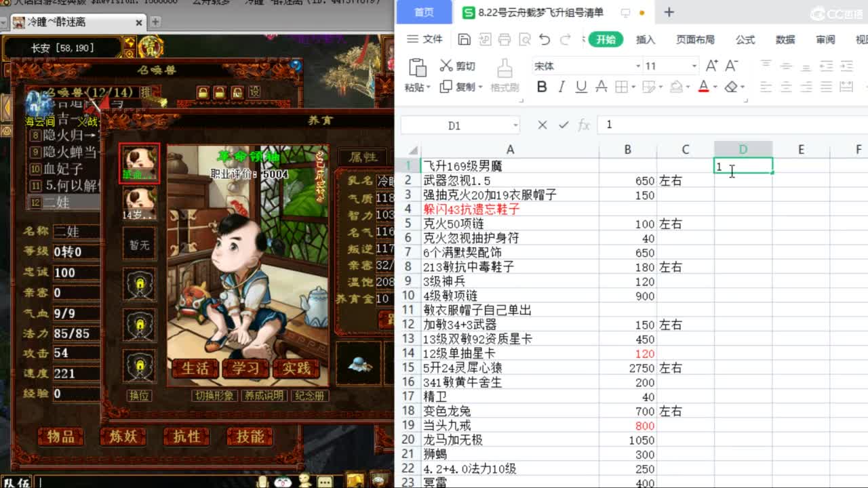Click the Cut (剪切) scissors button
The image size is (868, 488).
(458, 66)
